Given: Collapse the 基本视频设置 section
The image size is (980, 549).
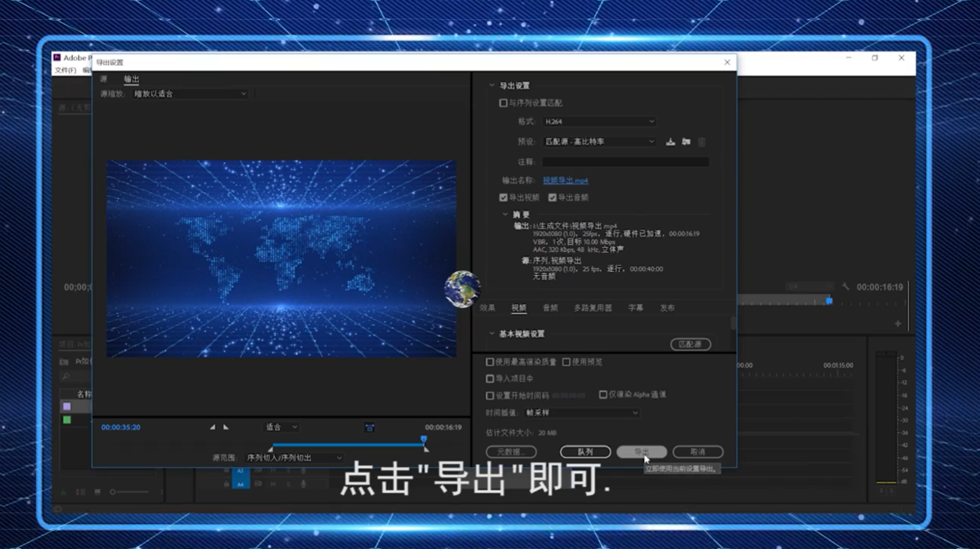Looking at the screenshot, I should [492, 334].
